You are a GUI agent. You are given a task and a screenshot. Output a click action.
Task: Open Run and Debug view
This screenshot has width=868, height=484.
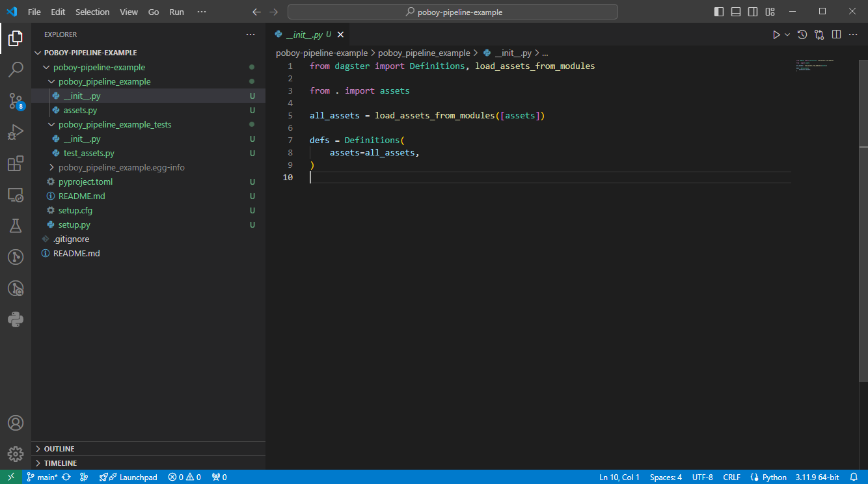[x=16, y=132]
